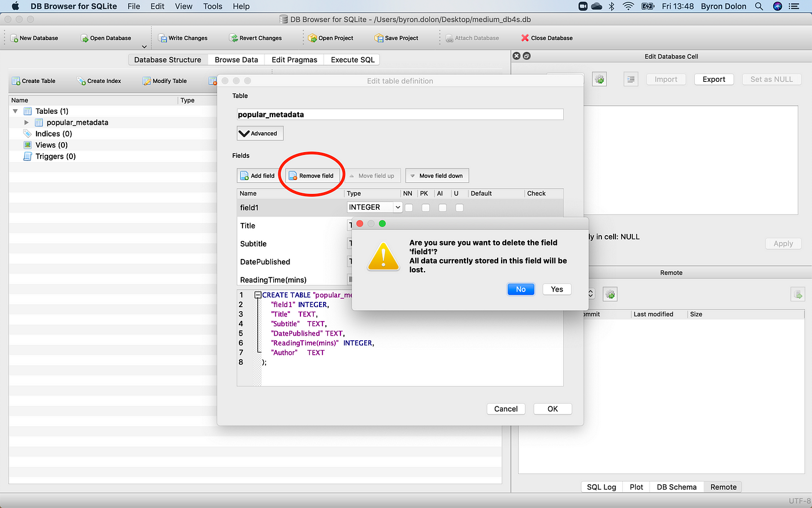
Task: Click the Wi-Fi icon in the menu bar
Action: pos(629,6)
